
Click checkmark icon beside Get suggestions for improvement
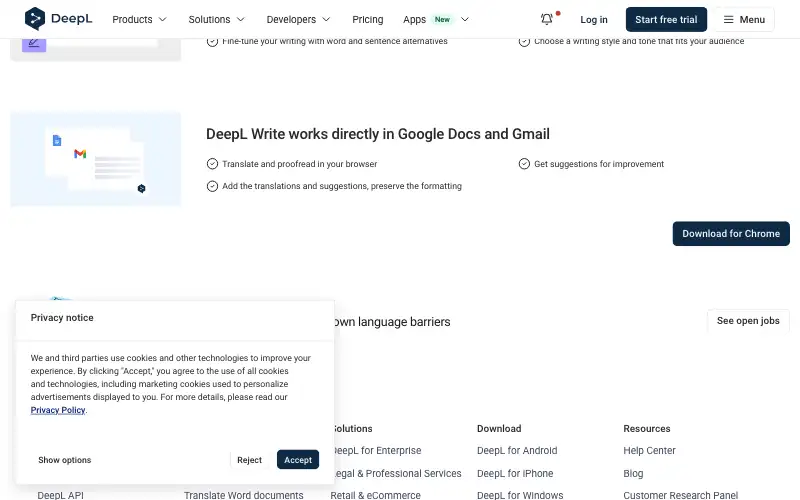pos(524,164)
